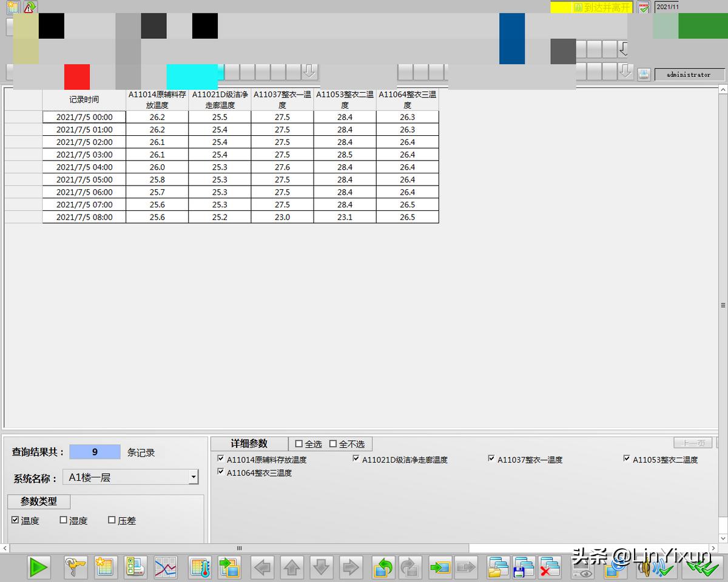
Task: Click the save windows floppy disk icon
Action: pos(524,567)
